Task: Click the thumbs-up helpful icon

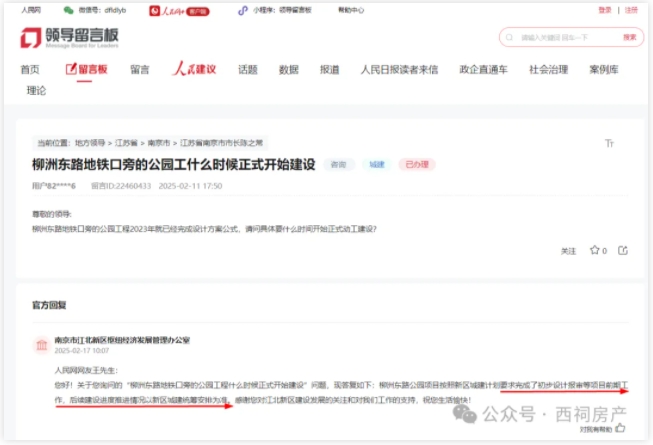Action: coord(620,427)
